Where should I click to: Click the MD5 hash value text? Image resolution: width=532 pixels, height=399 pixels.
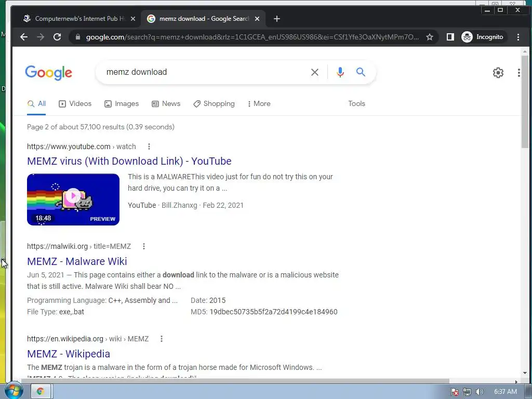point(273,312)
